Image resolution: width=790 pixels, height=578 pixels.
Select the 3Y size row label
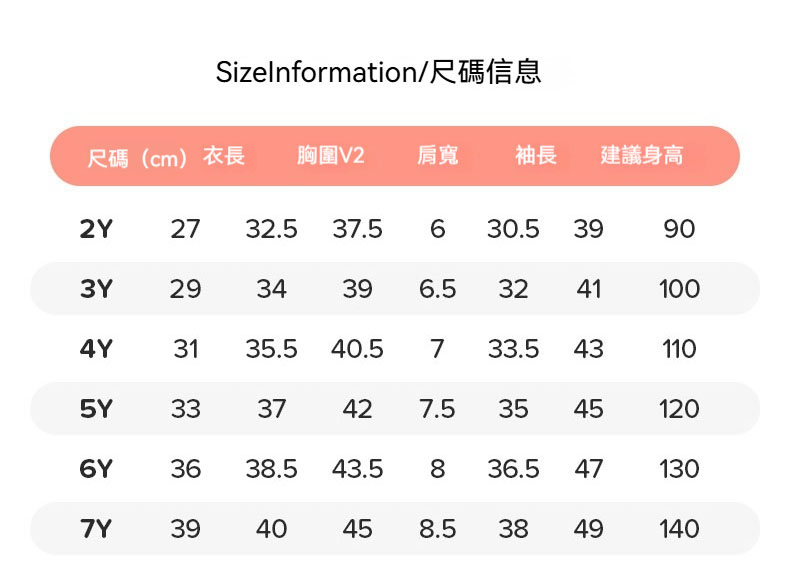(96, 289)
